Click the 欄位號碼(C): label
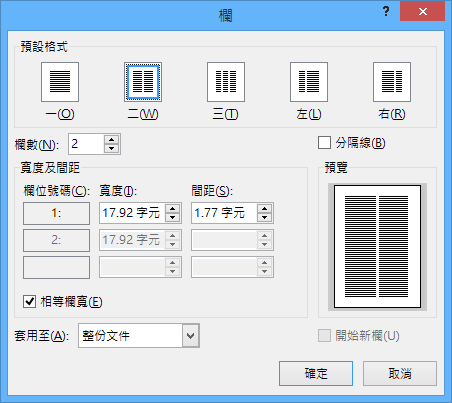This screenshot has width=452, height=403. [x=57, y=191]
